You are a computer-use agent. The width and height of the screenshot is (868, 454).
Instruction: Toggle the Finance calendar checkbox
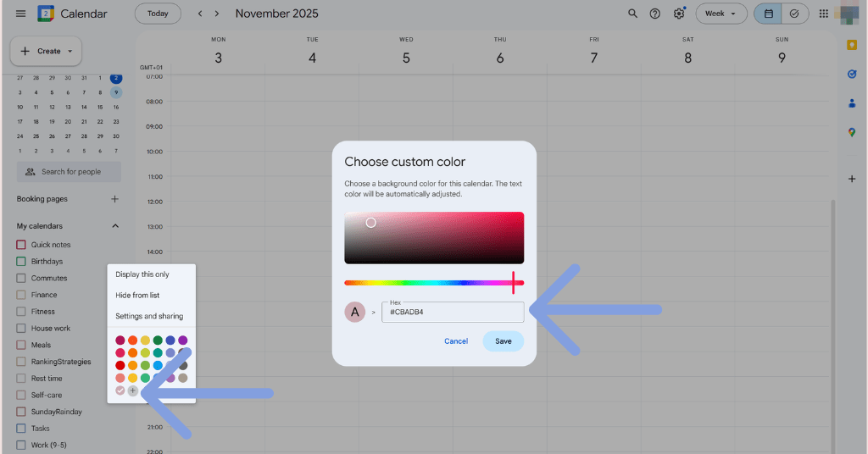pyautogui.click(x=21, y=295)
